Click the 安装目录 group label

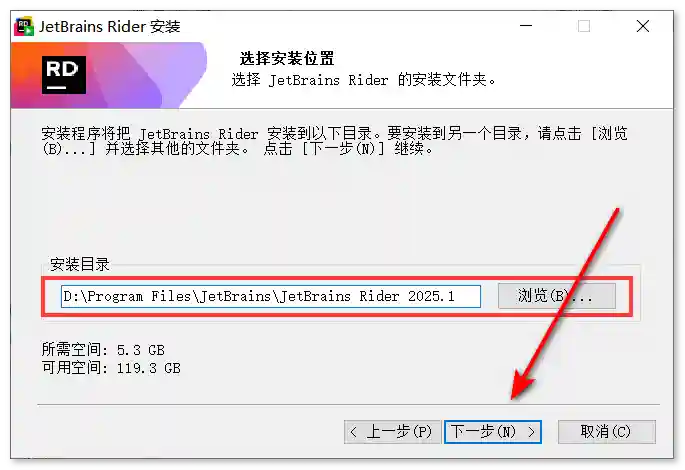pos(79,265)
